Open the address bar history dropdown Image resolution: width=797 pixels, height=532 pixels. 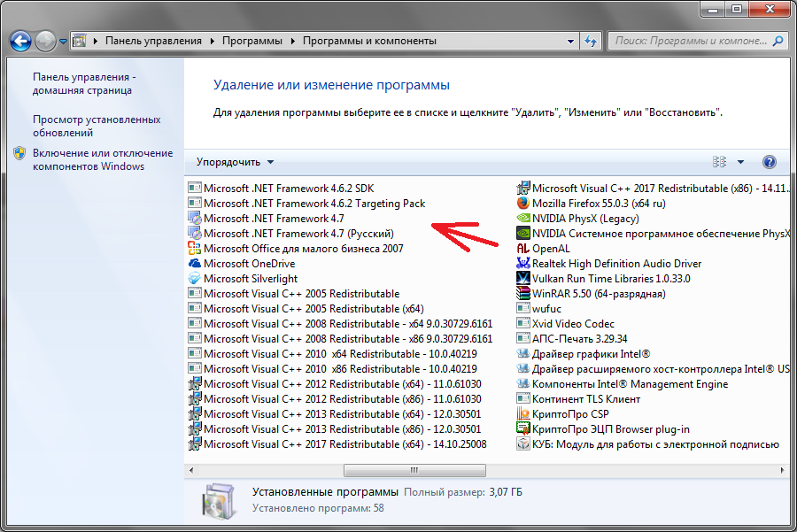[x=570, y=41]
